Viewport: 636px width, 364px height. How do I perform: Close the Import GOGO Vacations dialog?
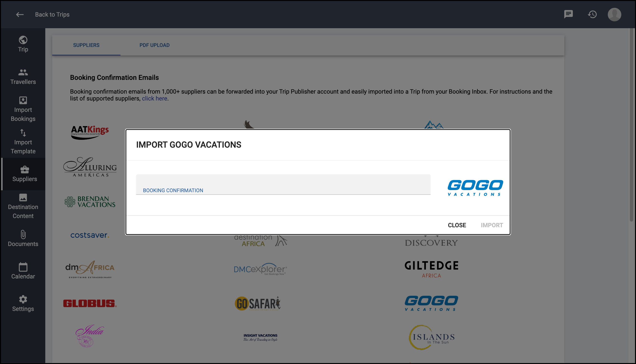coord(457,225)
